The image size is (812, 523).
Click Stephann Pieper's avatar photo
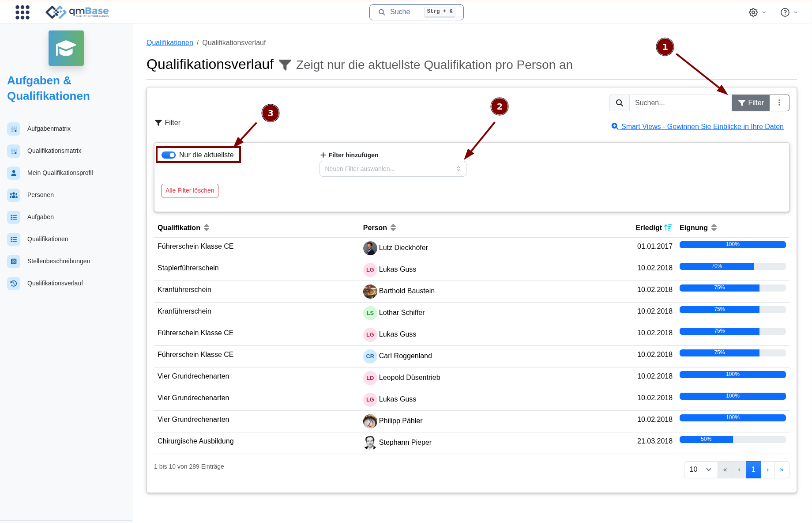coord(370,443)
